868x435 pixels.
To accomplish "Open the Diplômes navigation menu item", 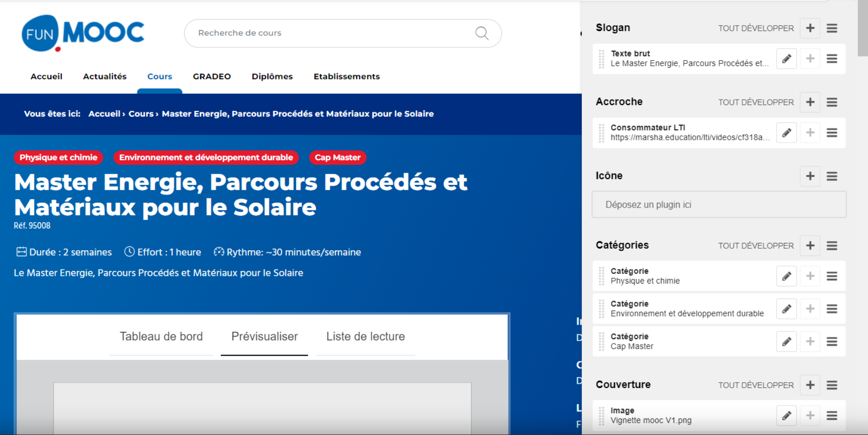I will 272,76.
